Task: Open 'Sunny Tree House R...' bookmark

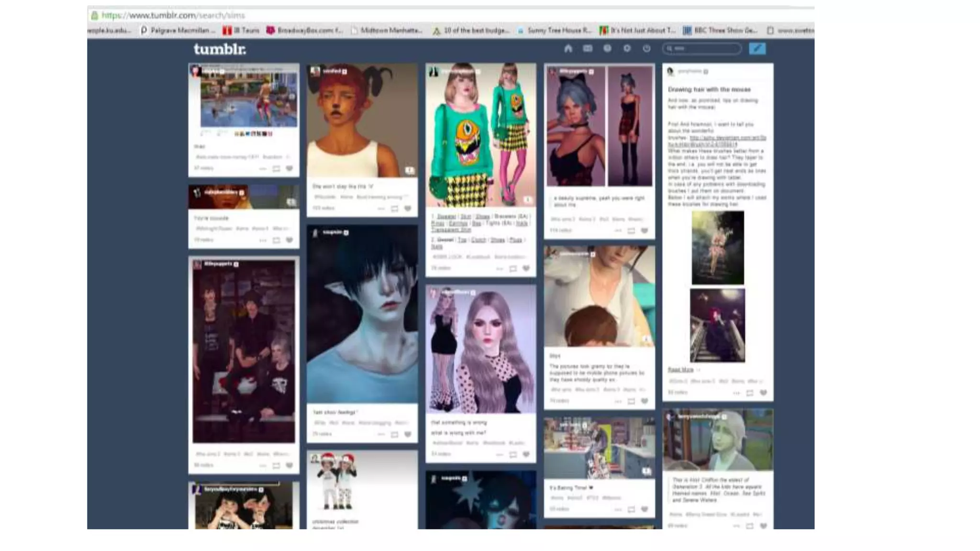Action: [555, 30]
